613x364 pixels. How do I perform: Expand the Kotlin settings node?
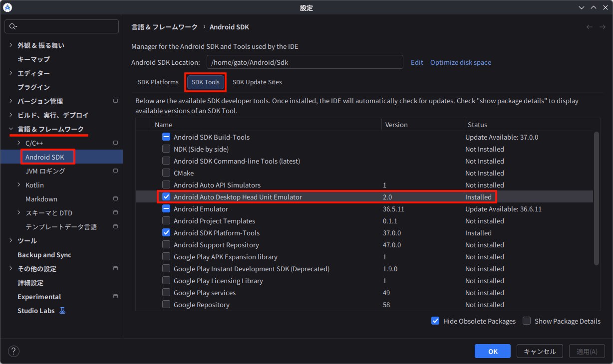(19, 185)
